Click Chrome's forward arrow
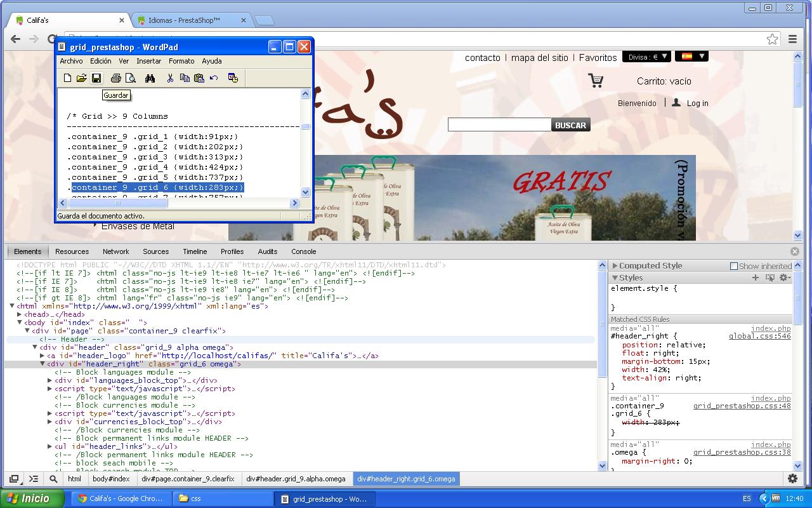812x508 pixels. coord(34,39)
